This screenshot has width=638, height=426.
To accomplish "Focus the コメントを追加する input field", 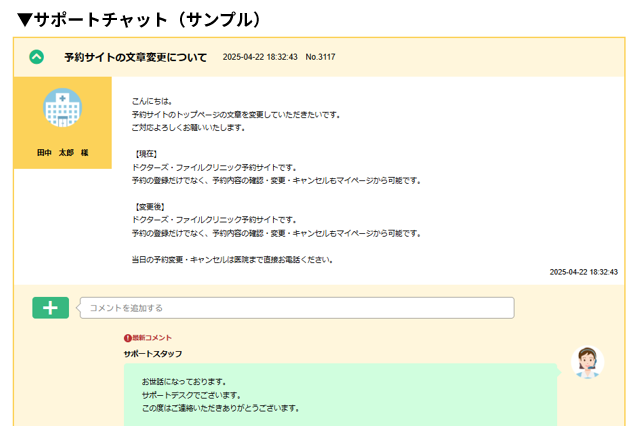I will pos(296,308).
